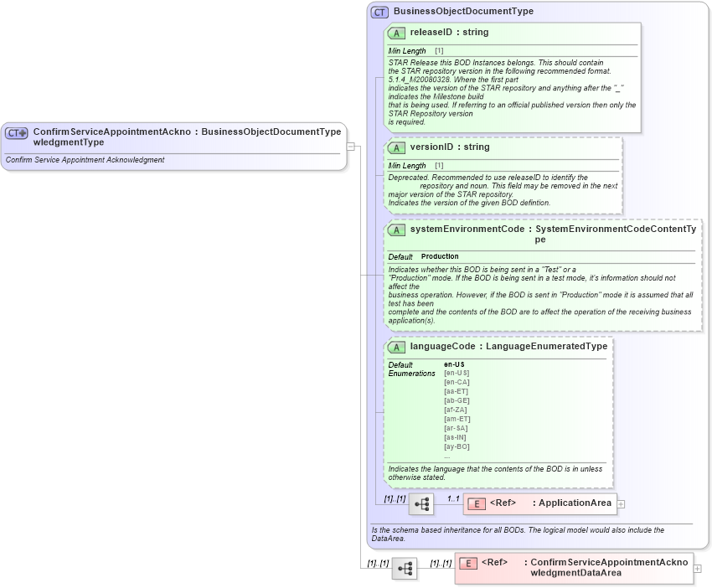Click the 1..1 cardinality label near ApplicationArea
Screen dimensions: 712x588
pyautogui.click(x=452, y=498)
